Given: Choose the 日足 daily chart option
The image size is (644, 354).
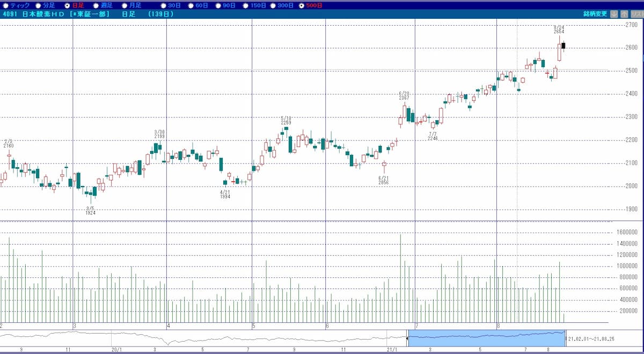Looking at the screenshot, I should pos(67,5).
